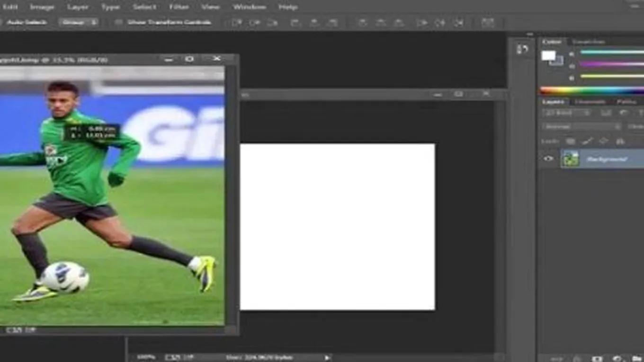This screenshot has height=362, width=644.
Task: Enable the Auto-Select checkbox
Action: point(3,22)
